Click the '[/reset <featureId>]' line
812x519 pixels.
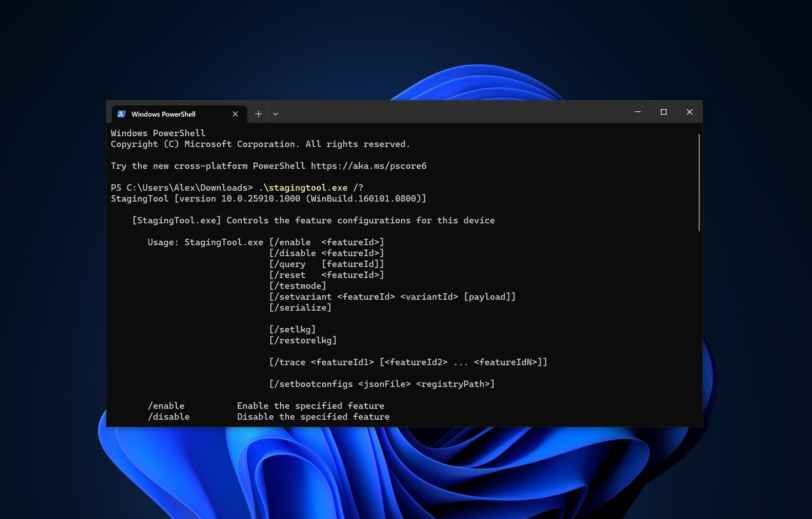[x=327, y=275]
